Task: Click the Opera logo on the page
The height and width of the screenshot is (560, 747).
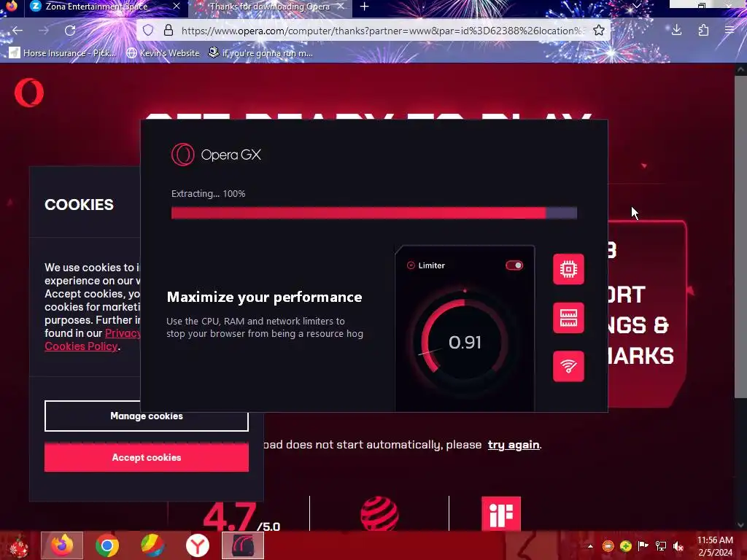Action: [29, 93]
